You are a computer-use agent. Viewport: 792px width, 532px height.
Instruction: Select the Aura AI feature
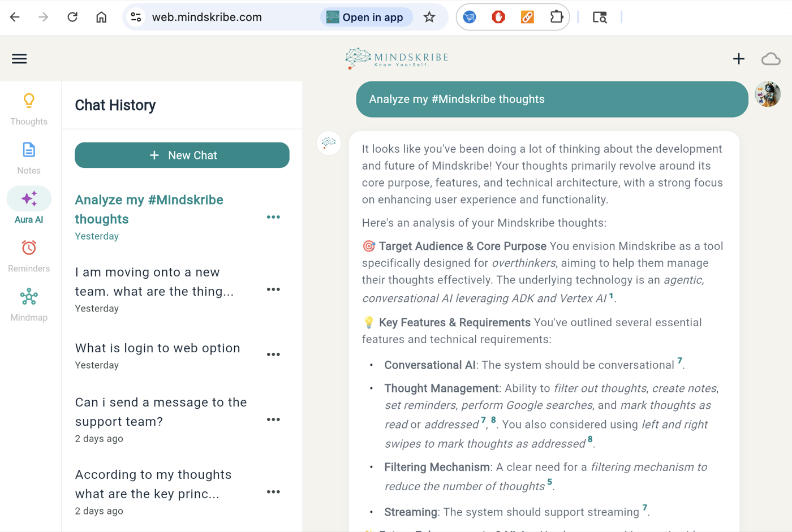[28, 205]
